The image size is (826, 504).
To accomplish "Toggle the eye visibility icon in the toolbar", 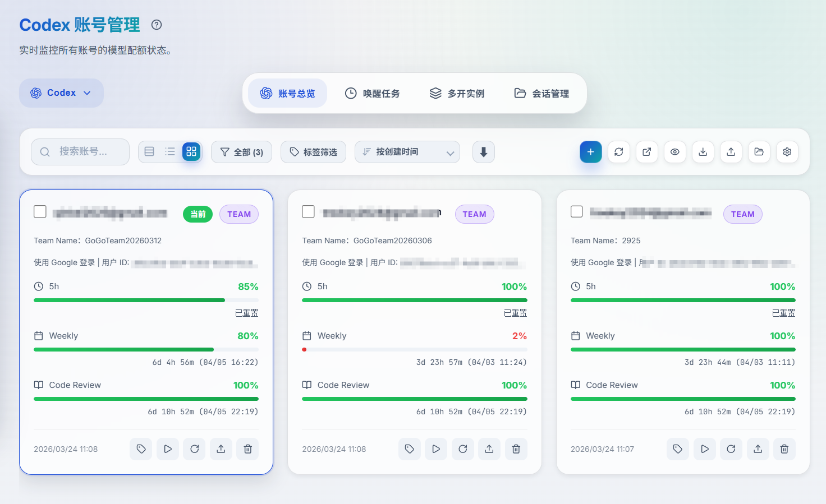I will (674, 152).
